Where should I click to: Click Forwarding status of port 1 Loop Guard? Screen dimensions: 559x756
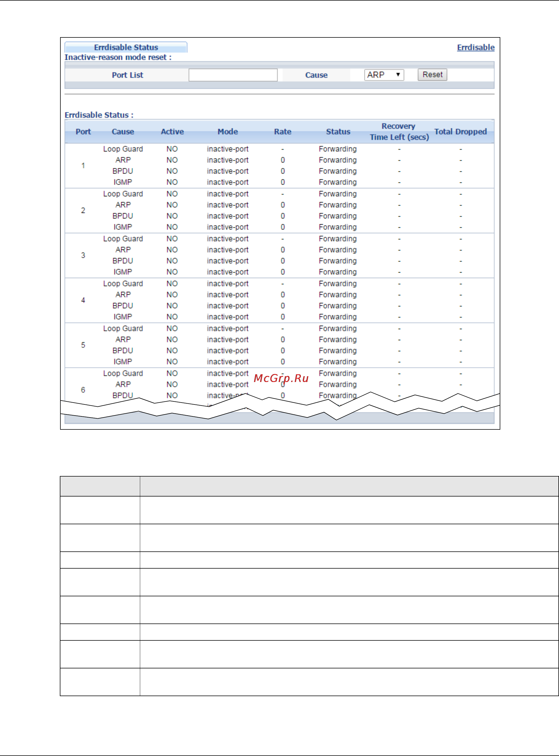click(x=338, y=149)
